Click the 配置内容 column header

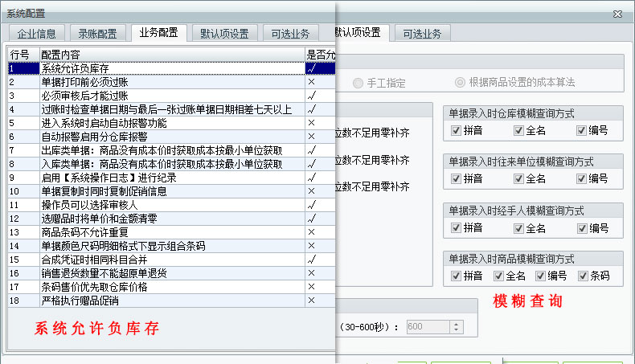(172, 55)
